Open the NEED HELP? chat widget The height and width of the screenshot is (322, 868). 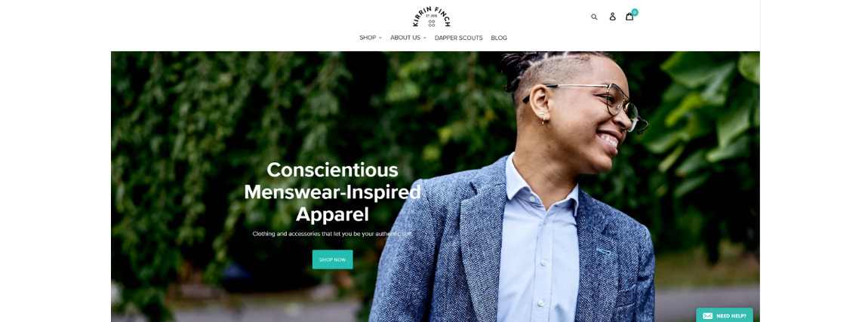point(724,315)
